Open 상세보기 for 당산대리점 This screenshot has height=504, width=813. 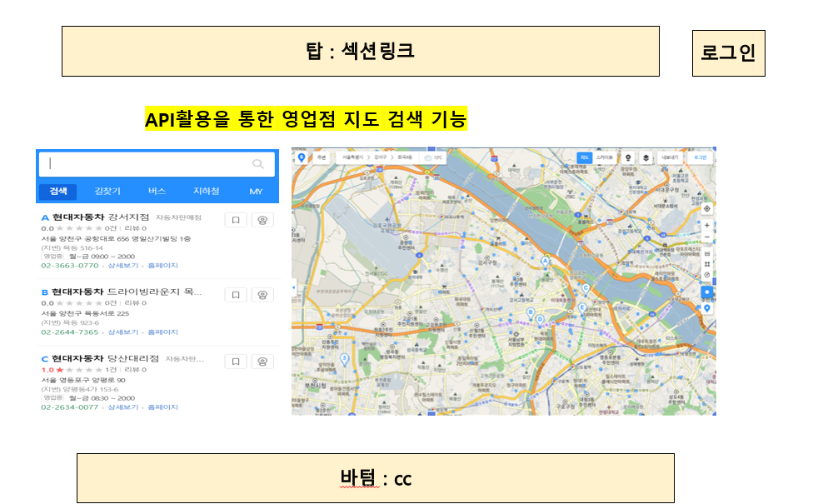point(123,407)
